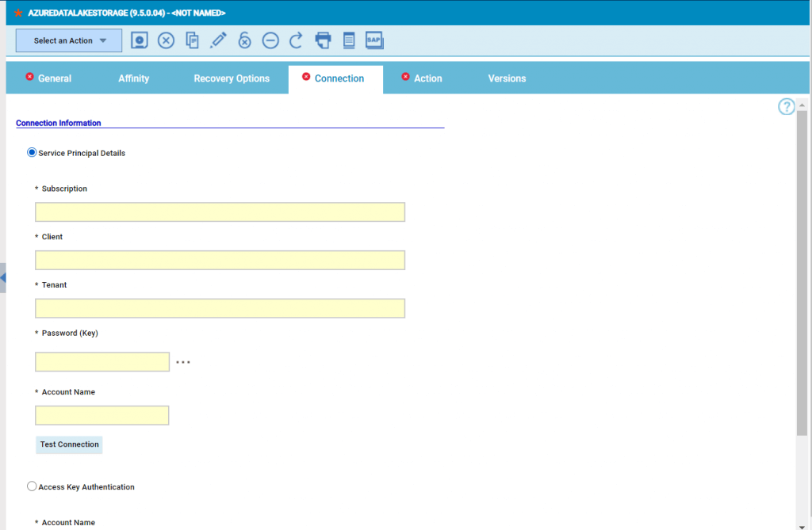
Task: Open the Select an Action dropdown
Action: pos(69,40)
